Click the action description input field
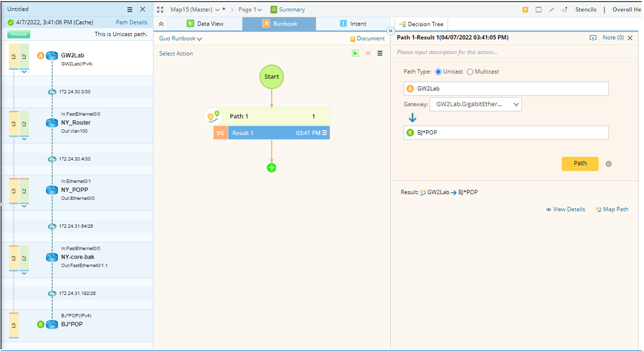 coord(514,52)
